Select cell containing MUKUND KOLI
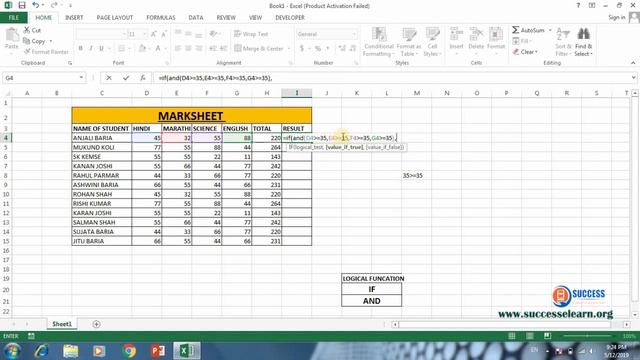 click(x=102, y=147)
